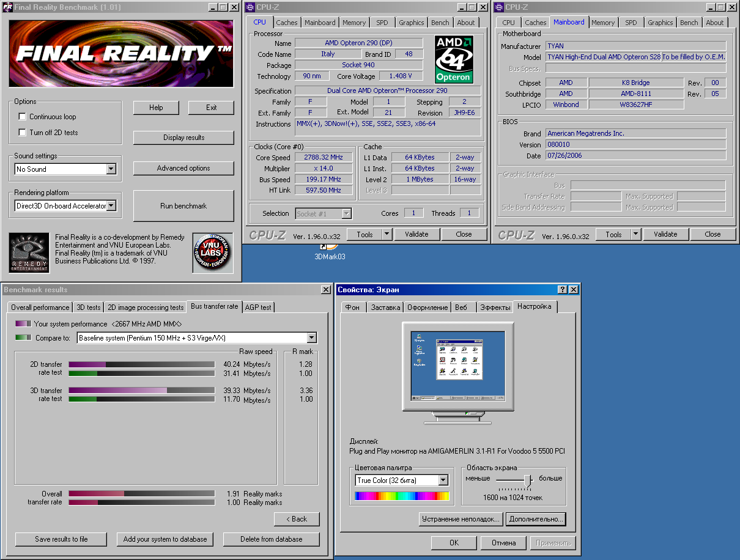This screenshot has width=740, height=560.
Task: Open the 2D image processing tests tab
Action: [146, 308]
